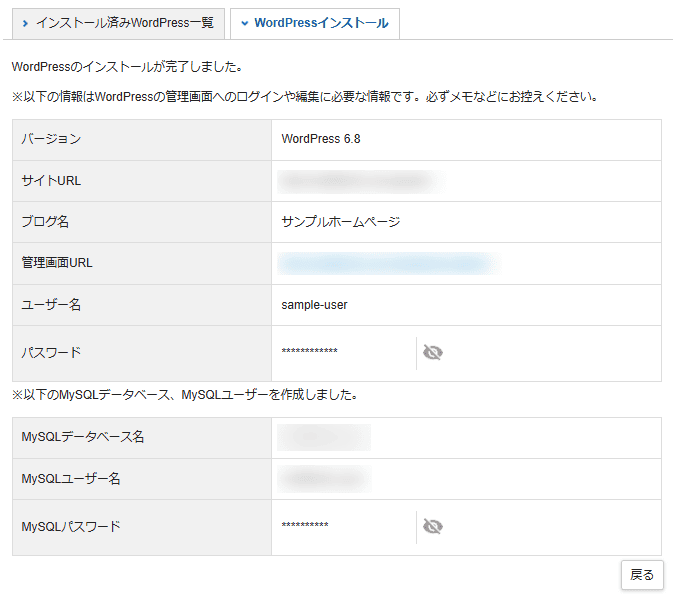The height and width of the screenshot is (604, 680).
Task: Click the ブログ名 row label
Action: tap(45, 222)
